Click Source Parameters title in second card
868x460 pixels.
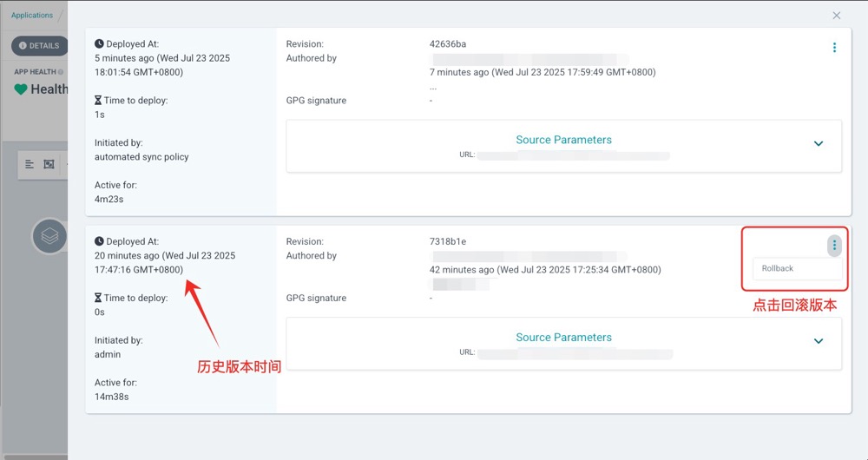point(563,338)
